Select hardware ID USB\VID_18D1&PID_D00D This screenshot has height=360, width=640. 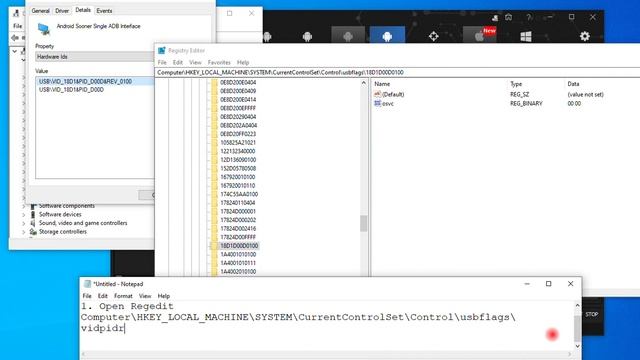click(x=71, y=90)
